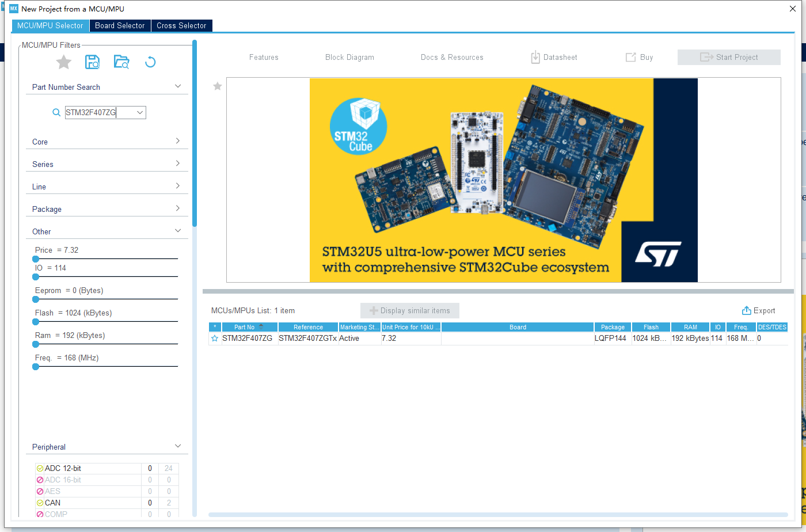
Task: Sort by Unit Price for 10kU header
Action: (411, 326)
